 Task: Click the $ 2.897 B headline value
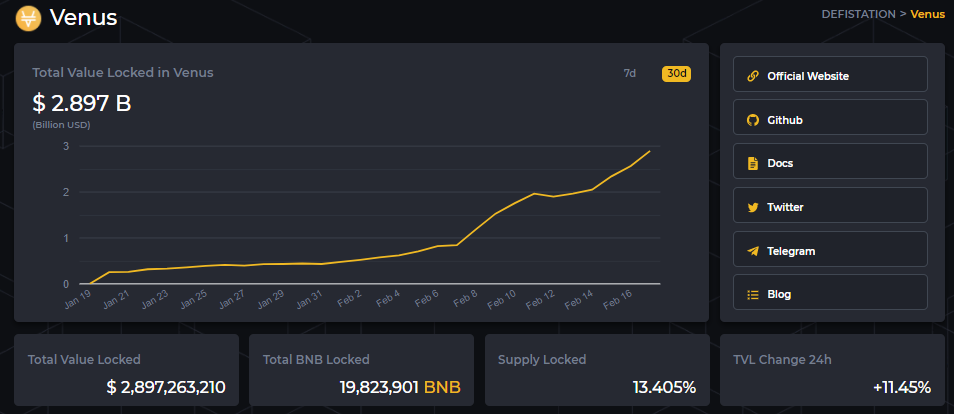coord(82,104)
